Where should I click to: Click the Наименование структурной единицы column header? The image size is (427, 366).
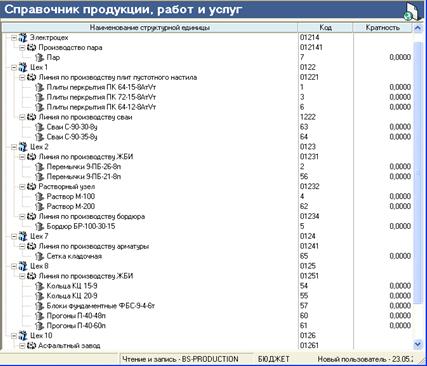(150, 28)
